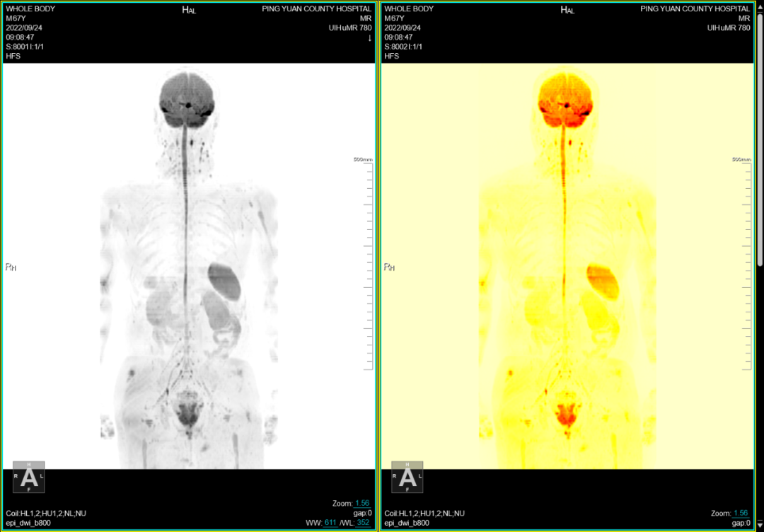Click the orientation cube in the grayscale panel

29,477
